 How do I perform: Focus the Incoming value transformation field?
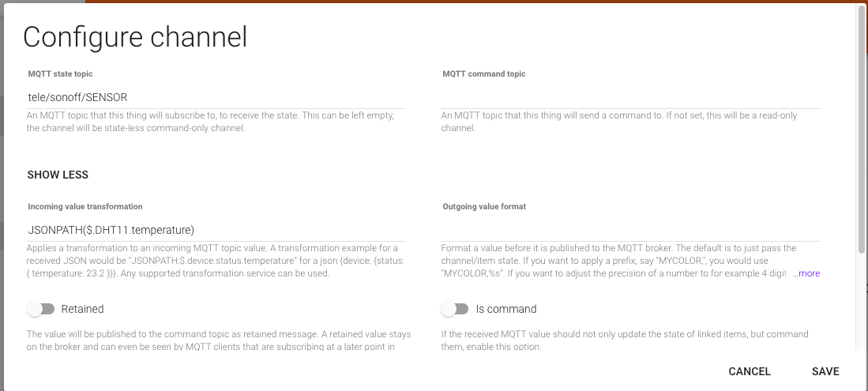click(x=215, y=230)
